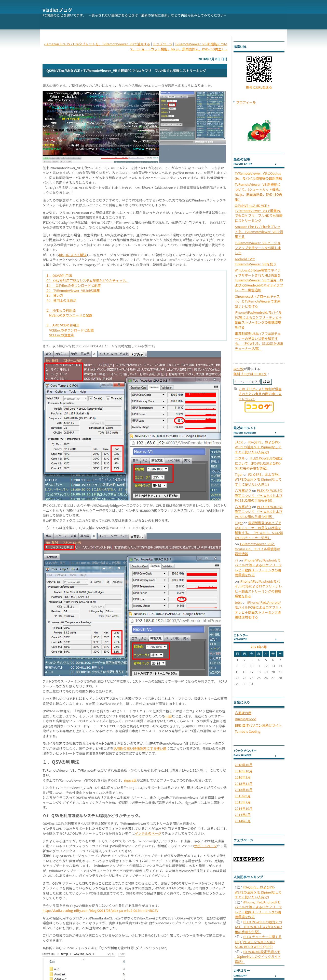Screen dimensions: 327x980
Task: Jump to contents entry QSVEncのダウンロードと配置
Action: pyautogui.click(x=73, y=285)
